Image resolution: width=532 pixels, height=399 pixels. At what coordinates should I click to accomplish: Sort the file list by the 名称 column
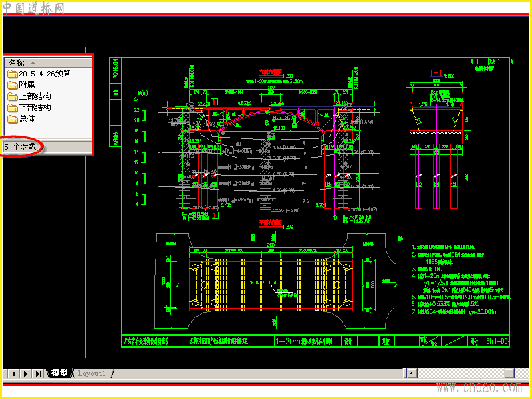[x=48, y=63]
